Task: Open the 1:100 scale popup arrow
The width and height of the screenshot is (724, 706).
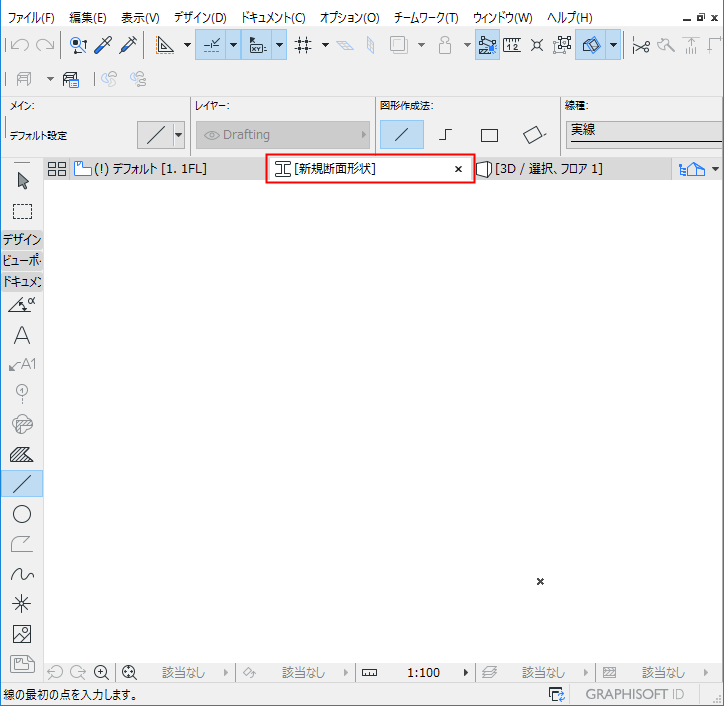Action: tap(466, 673)
